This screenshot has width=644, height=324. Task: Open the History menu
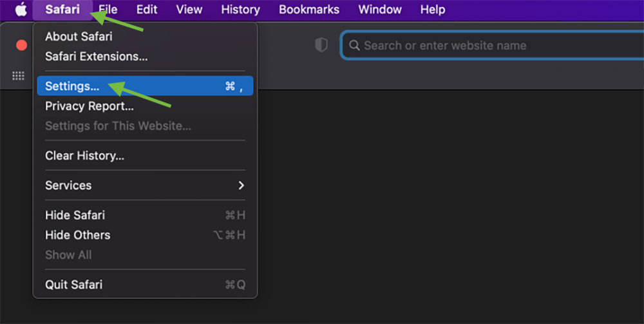tap(240, 10)
